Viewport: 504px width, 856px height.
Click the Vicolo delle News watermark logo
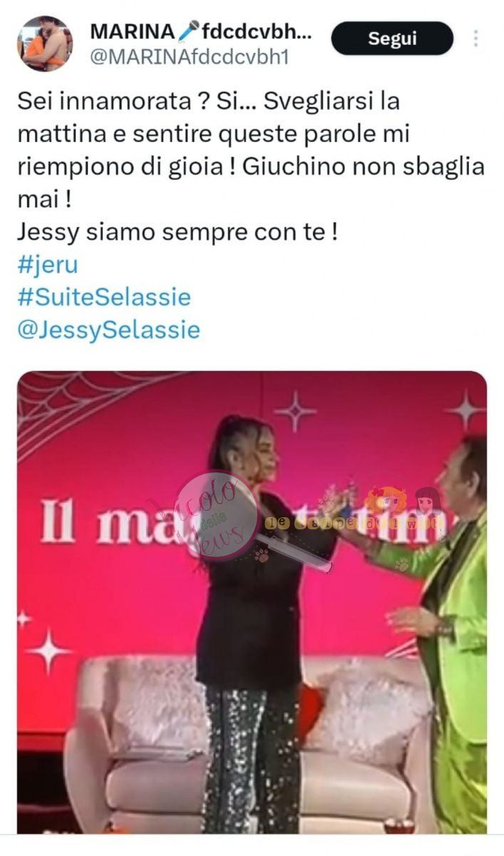(x=217, y=515)
